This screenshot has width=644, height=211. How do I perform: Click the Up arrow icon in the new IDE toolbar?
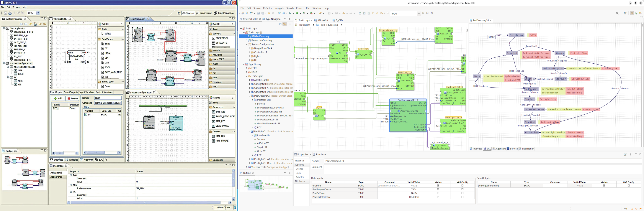pyautogui.click(x=373, y=13)
